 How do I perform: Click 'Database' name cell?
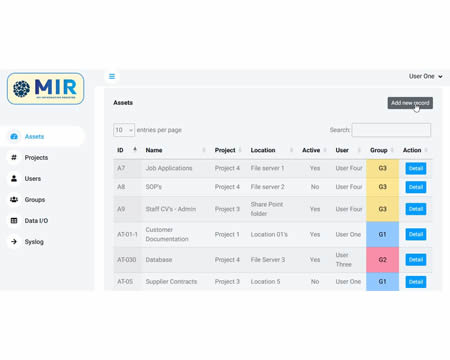[159, 260]
